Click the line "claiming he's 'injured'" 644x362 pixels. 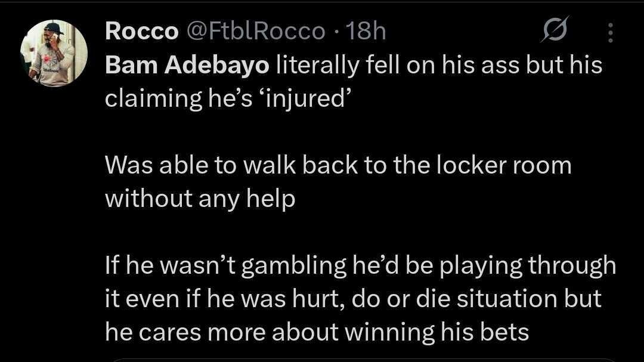(225, 97)
